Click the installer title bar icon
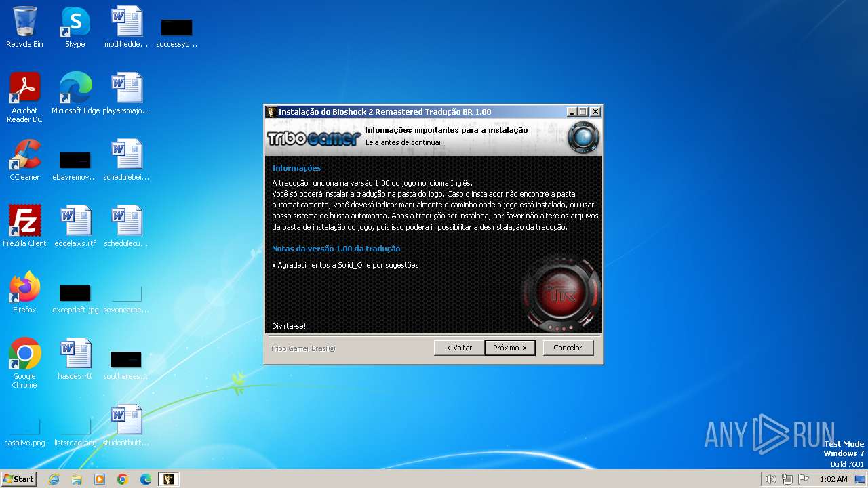 pos(271,112)
